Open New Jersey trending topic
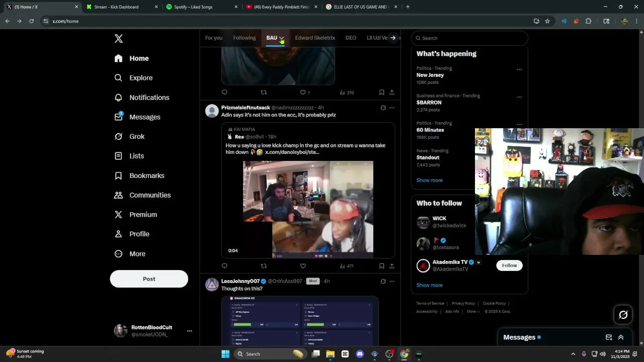Screen dimensions: 644x362 [x=430, y=75]
